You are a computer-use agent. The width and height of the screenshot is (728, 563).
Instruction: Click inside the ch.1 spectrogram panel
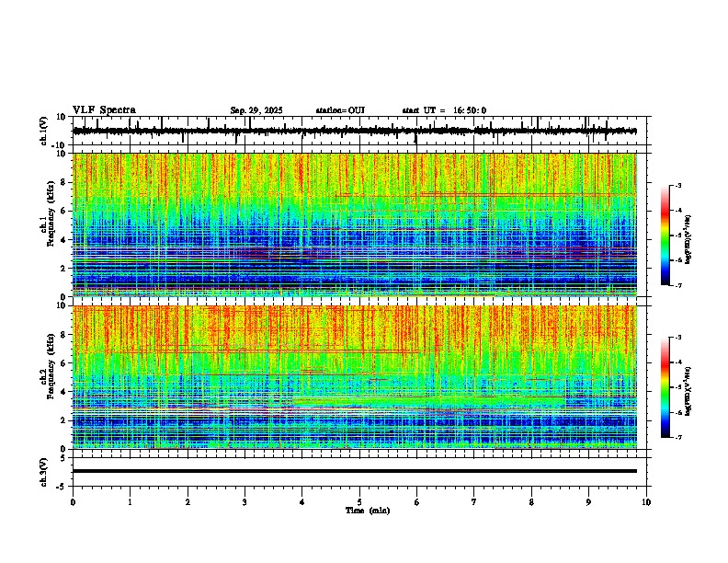click(355, 224)
